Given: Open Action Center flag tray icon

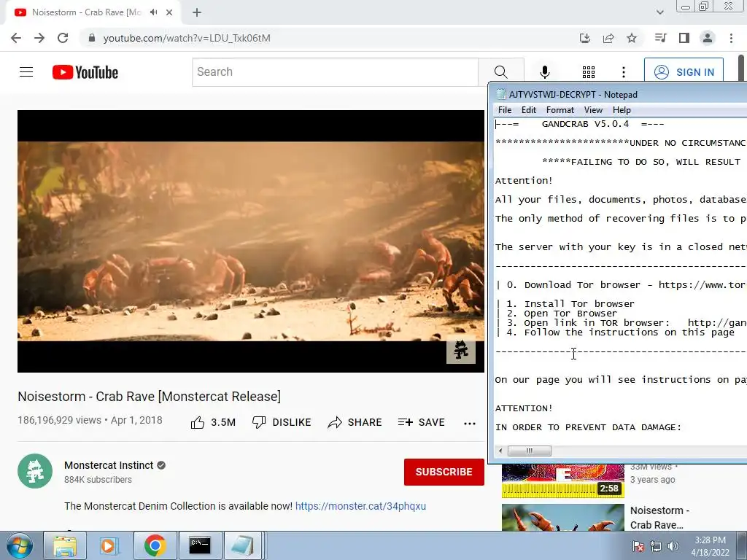Looking at the screenshot, I should tap(638, 546).
